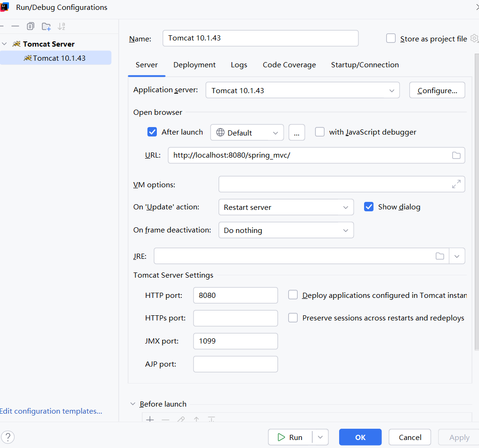479x448 pixels.
Task: Click the AJP port field
Action: click(x=235, y=364)
